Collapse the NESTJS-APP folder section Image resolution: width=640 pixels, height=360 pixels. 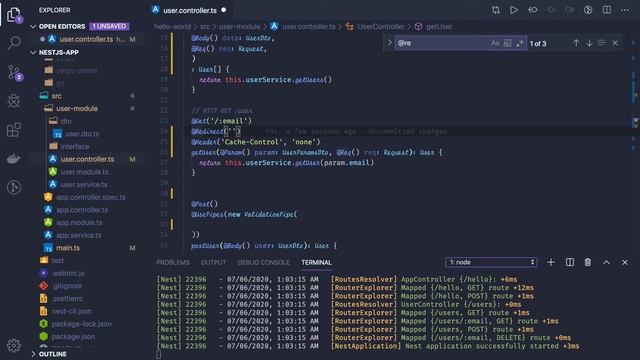tap(33, 53)
